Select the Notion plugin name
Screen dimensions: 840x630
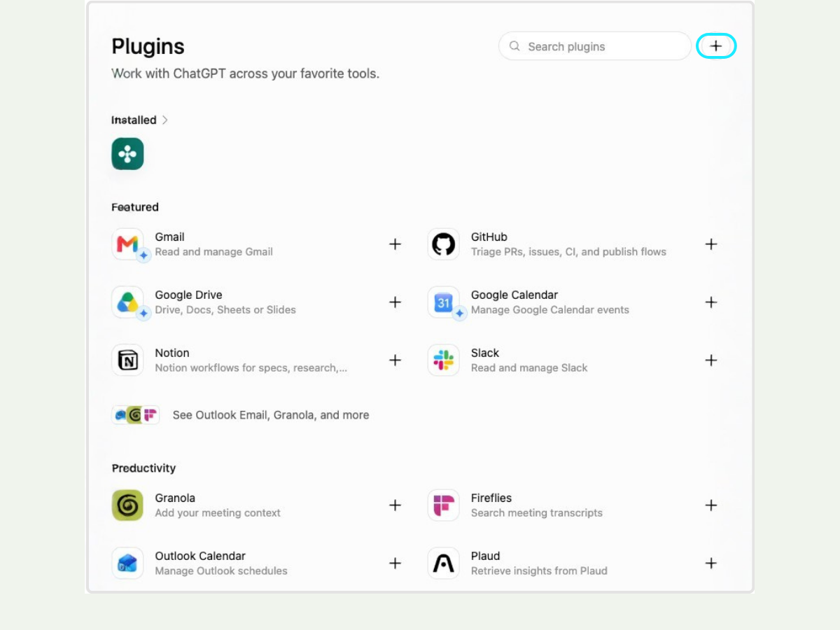(172, 353)
